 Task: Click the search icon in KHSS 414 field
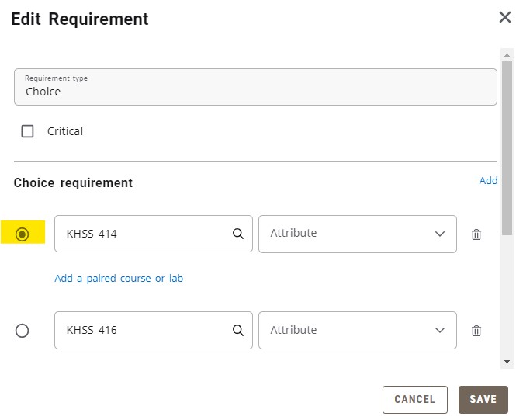pyautogui.click(x=238, y=234)
